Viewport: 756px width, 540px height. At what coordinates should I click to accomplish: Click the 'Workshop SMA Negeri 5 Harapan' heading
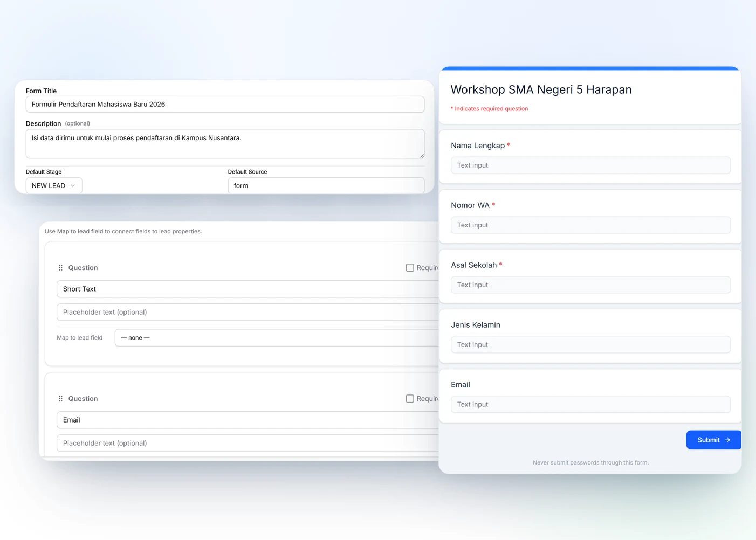tap(541, 89)
